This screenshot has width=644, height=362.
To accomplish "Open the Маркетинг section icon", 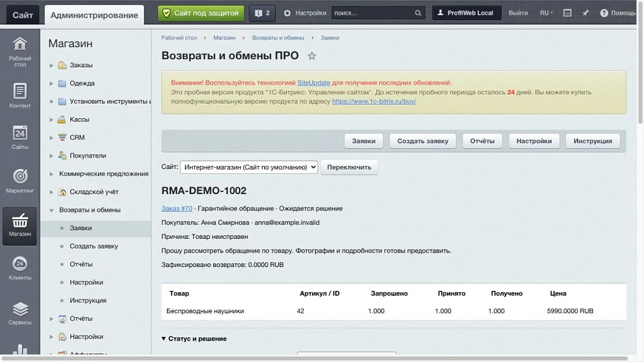I will tap(19, 181).
